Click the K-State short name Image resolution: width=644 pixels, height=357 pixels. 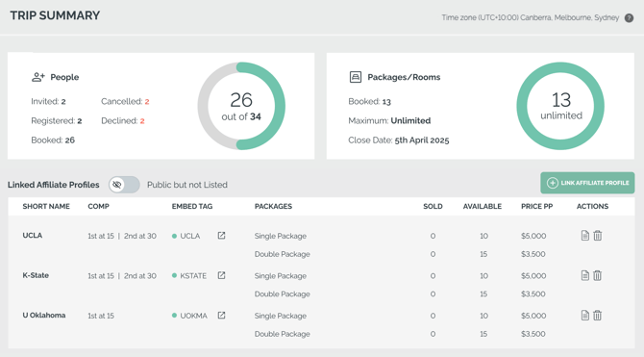[36, 275]
